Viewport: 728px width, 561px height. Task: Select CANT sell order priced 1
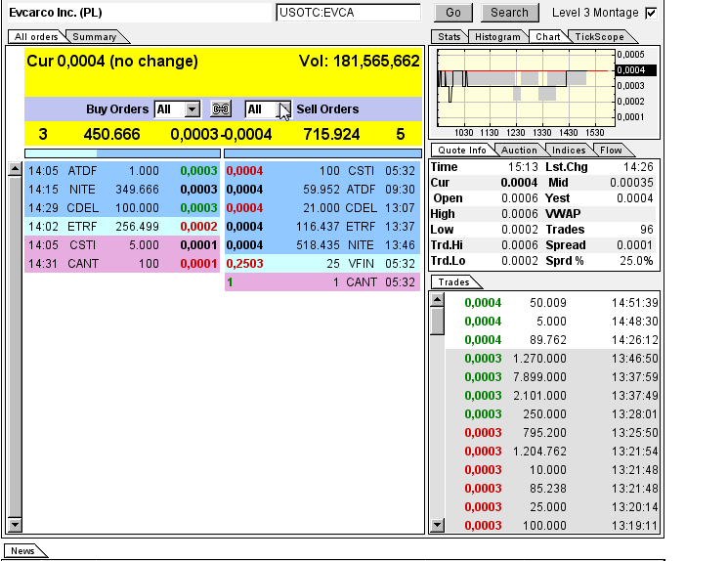tap(322, 282)
